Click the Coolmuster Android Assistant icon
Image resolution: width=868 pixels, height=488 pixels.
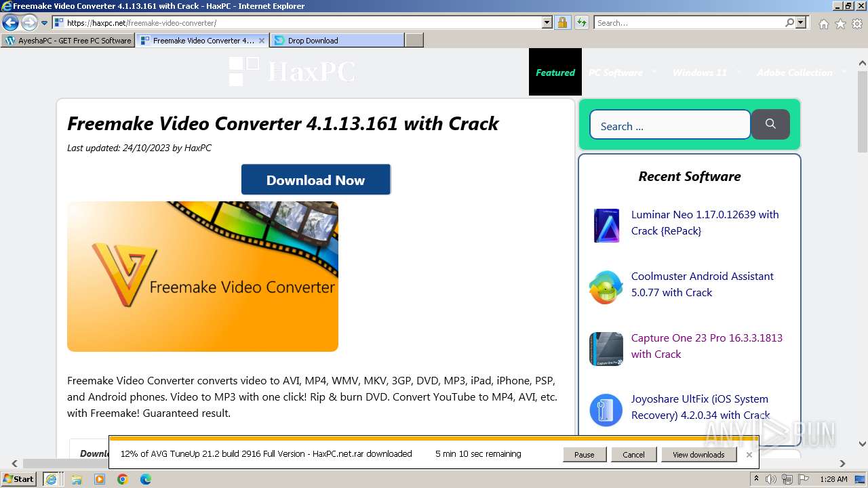pos(606,287)
